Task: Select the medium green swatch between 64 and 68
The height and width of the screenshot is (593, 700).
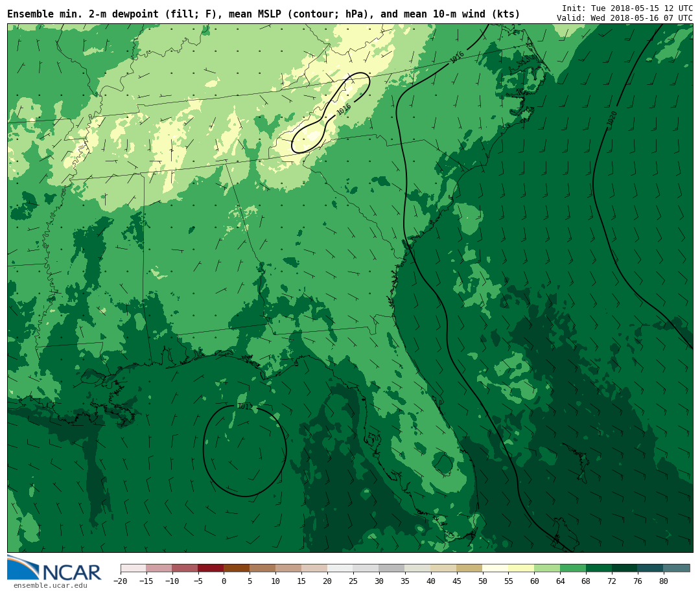Action: pos(573,568)
